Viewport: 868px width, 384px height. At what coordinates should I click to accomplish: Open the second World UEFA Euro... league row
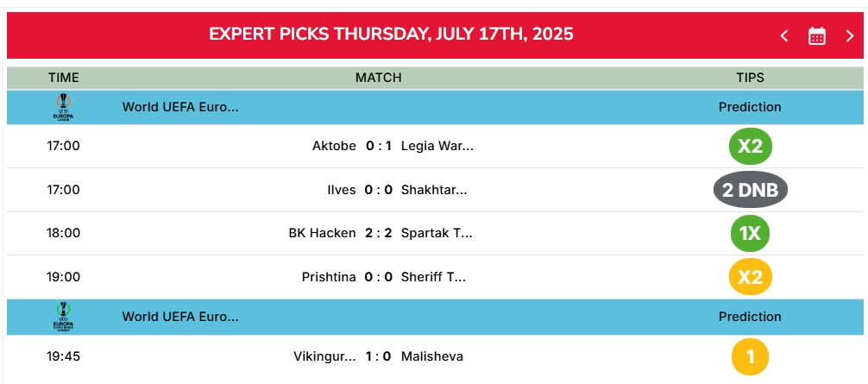(x=435, y=317)
